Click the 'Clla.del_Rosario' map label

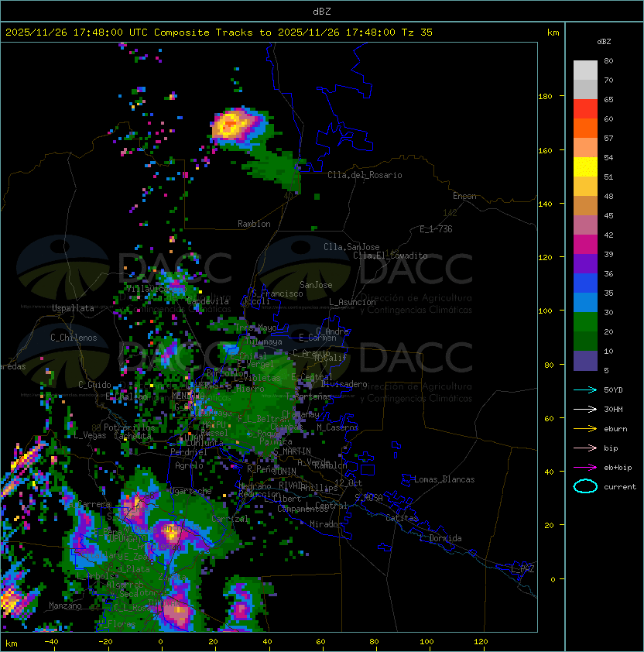(x=365, y=175)
